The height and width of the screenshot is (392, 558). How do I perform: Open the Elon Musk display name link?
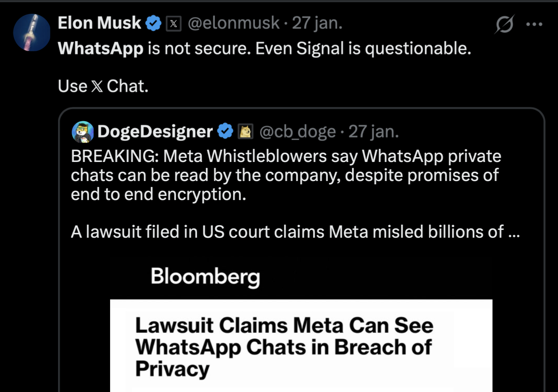click(x=99, y=23)
